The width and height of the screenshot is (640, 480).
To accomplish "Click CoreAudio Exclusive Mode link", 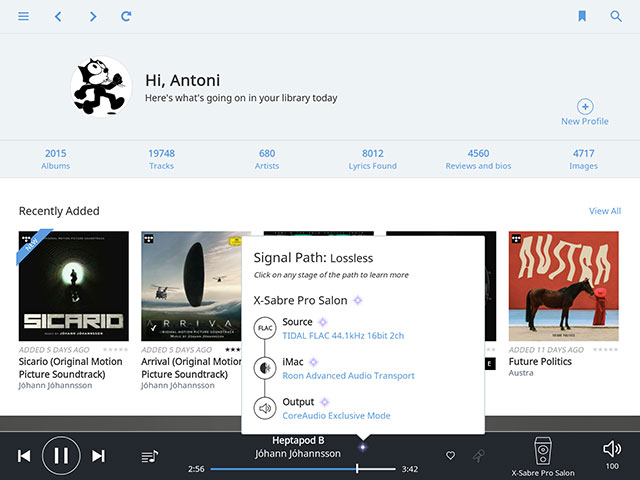I will point(336,416).
